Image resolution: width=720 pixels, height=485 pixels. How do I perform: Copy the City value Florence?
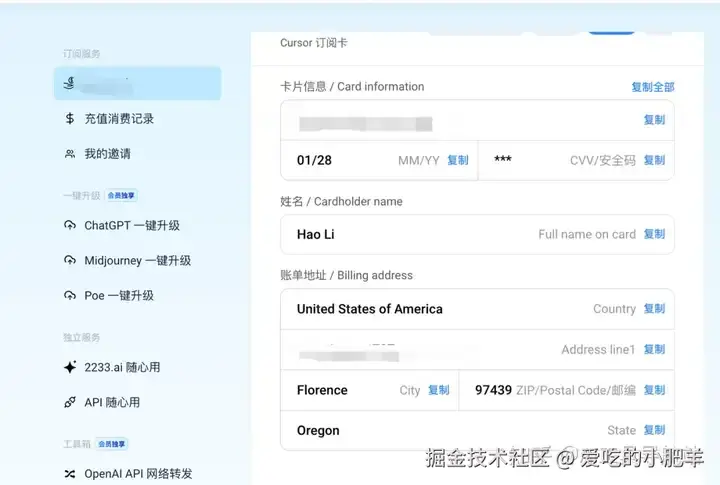439,390
